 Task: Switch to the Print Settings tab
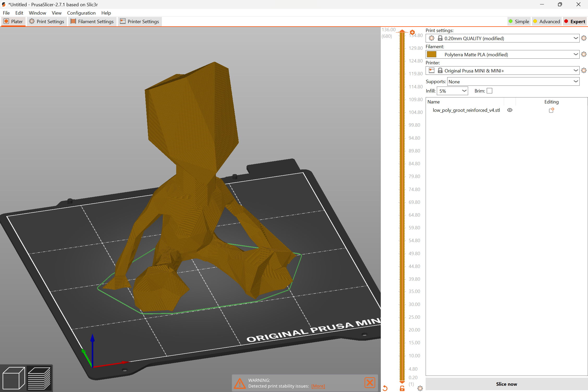coord(47,21)
